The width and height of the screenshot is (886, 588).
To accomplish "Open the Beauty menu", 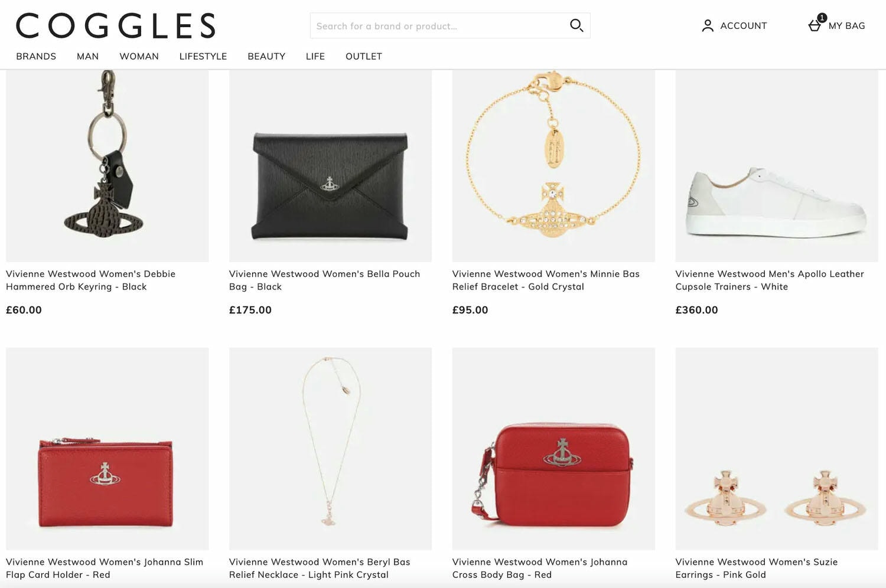I will 266,56.
